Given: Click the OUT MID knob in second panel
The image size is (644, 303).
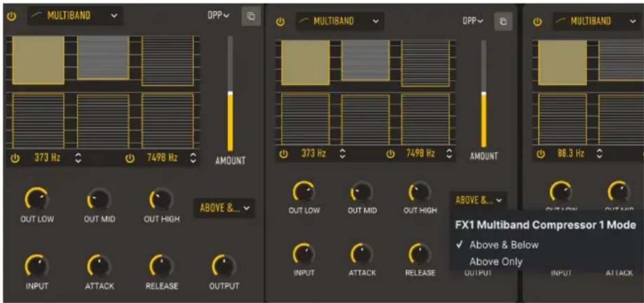Looking at the screenshot, I should tap(362, 193).
